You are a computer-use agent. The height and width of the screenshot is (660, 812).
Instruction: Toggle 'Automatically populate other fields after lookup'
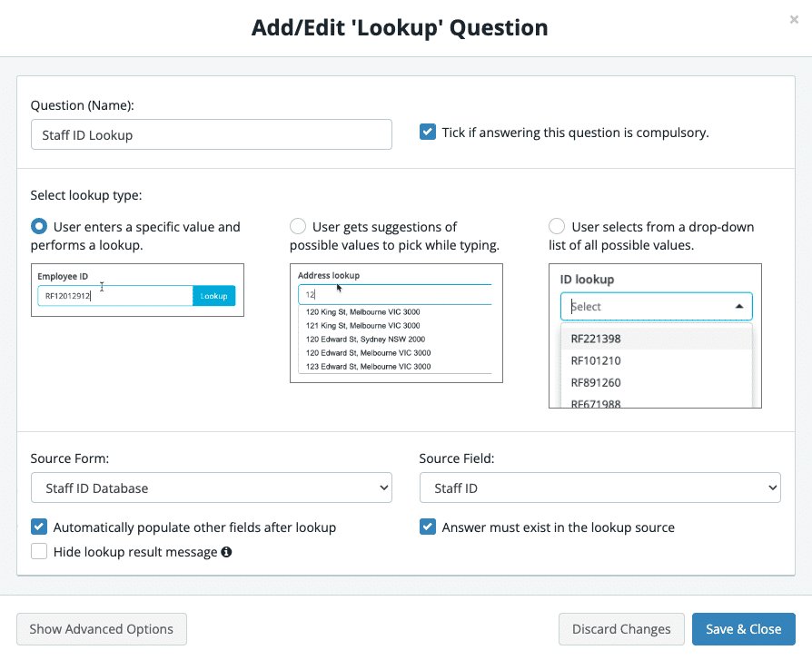[x=39, y=527]
